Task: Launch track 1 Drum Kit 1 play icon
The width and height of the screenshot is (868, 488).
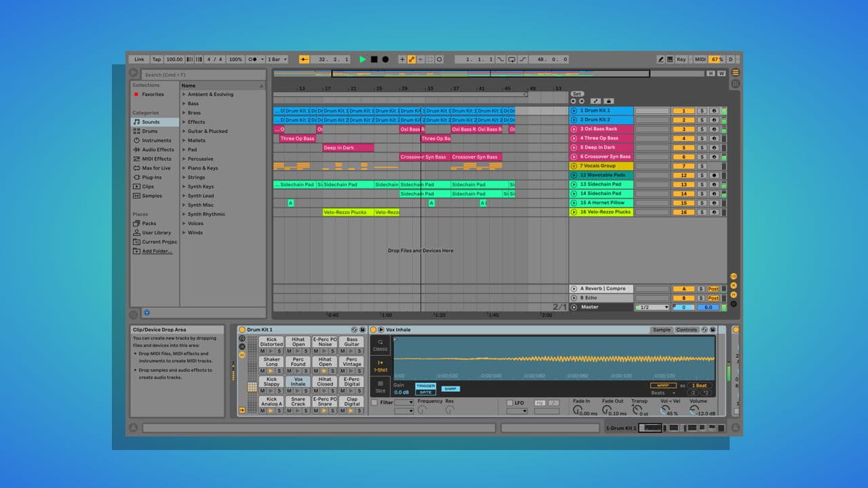Action: (574, 110)
